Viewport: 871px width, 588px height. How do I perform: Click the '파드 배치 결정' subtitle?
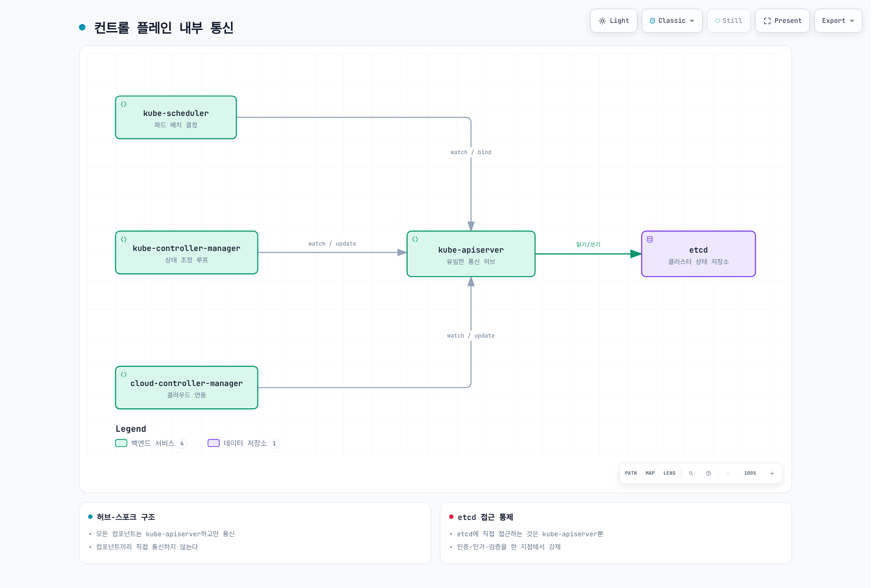click(x=176, y=125)
